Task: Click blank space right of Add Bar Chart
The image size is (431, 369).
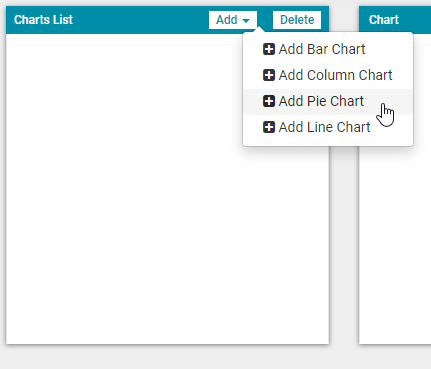Action: point(389,49)
